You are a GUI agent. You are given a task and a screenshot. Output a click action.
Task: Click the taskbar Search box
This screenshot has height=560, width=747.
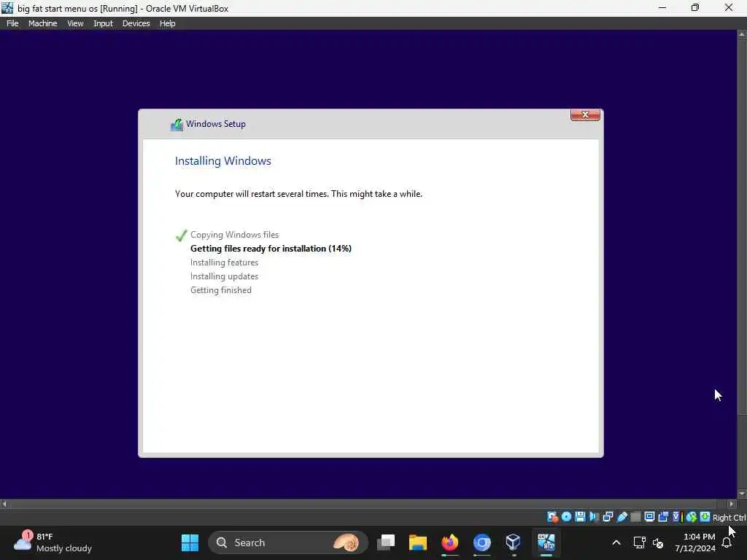click(x=287, y=542)
